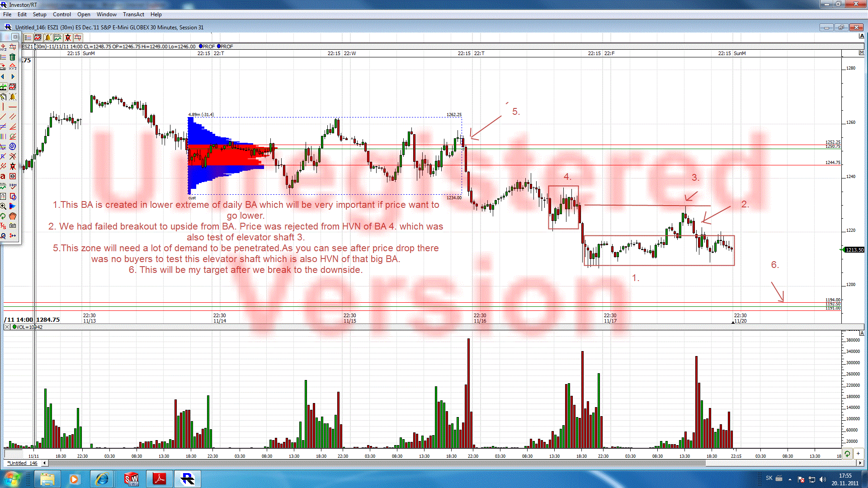Image resolution: width=868 pixels, height=488 pixels.
Task: Click the green refresh arrow icon in palette
Action: click(x=3, y=216)
